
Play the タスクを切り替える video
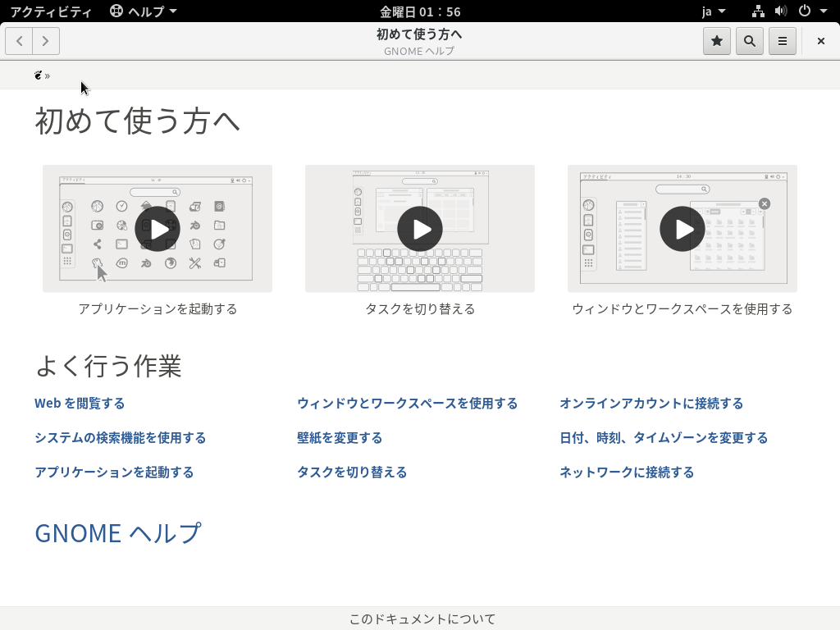[420, 229]
